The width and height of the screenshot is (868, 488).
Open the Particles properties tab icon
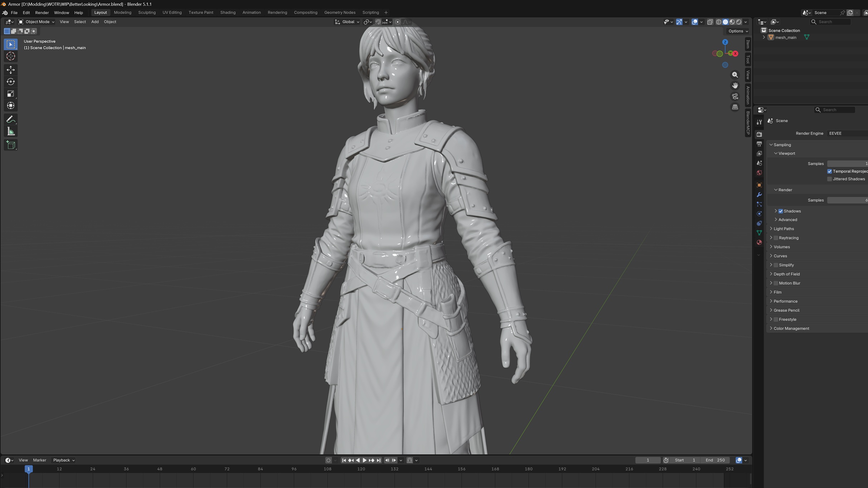pyautogui.click(x=759, y=204)
